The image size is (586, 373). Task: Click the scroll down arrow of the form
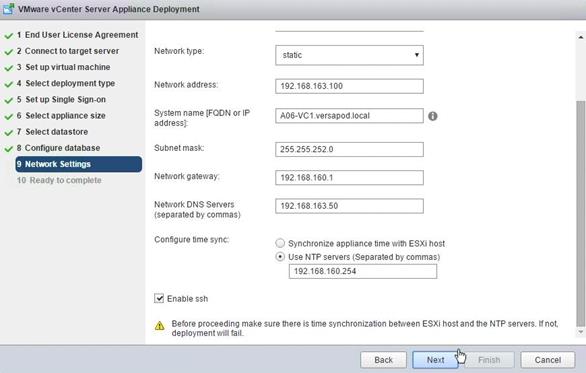[x=581, y=332]
